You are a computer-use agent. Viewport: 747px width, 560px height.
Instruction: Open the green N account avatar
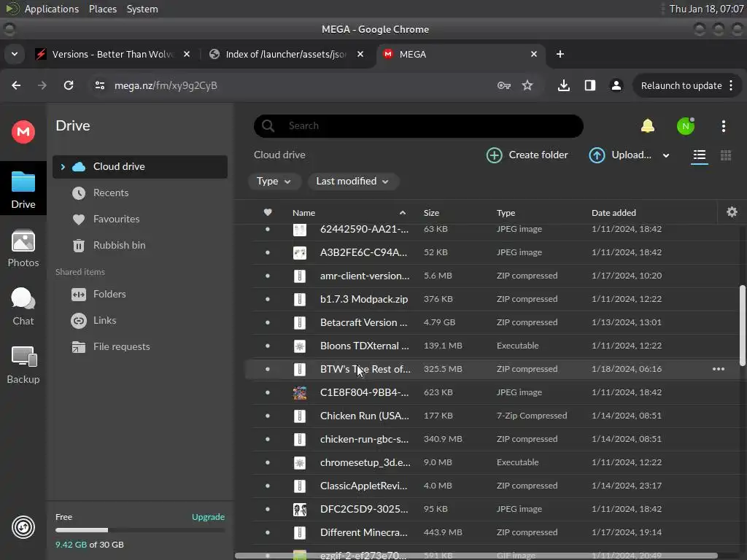(686, 126)
